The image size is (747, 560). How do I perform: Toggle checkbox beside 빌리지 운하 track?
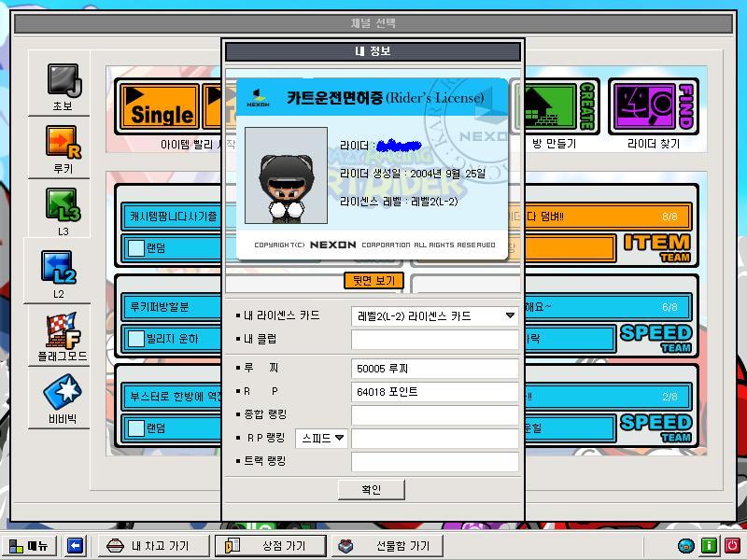click(135, 339)
